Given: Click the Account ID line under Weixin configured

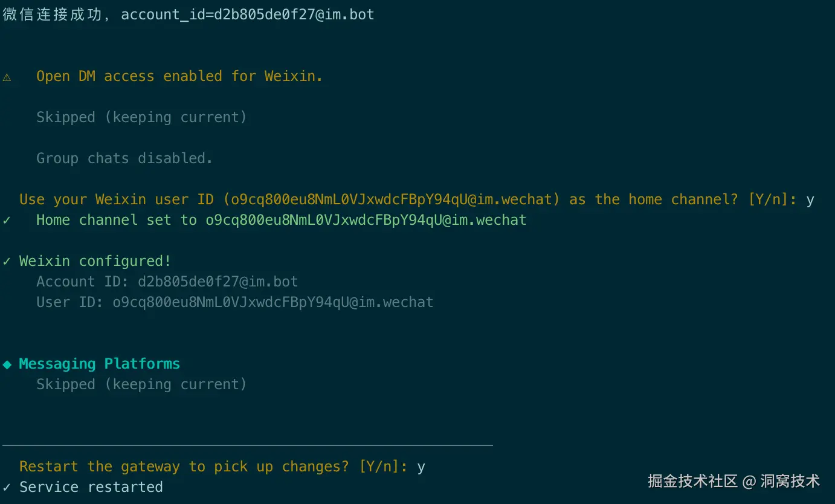Looking at the screenshot, I should click(x=167, y=282).
